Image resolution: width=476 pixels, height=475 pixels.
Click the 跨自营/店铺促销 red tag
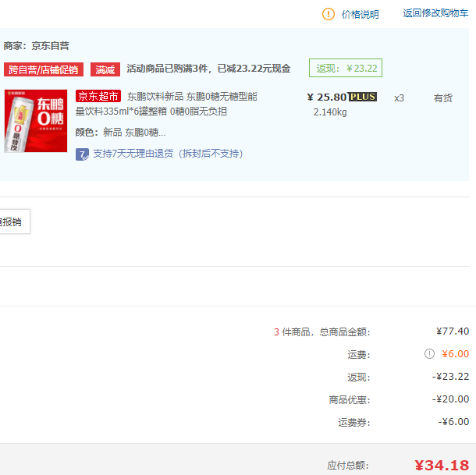point(44,69)
